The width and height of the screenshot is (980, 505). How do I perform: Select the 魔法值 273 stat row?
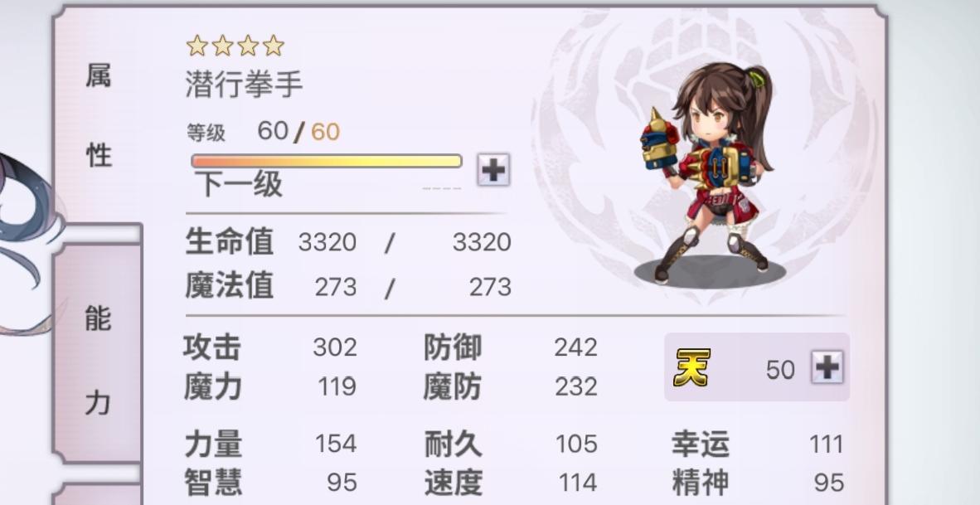click(348, 287)
